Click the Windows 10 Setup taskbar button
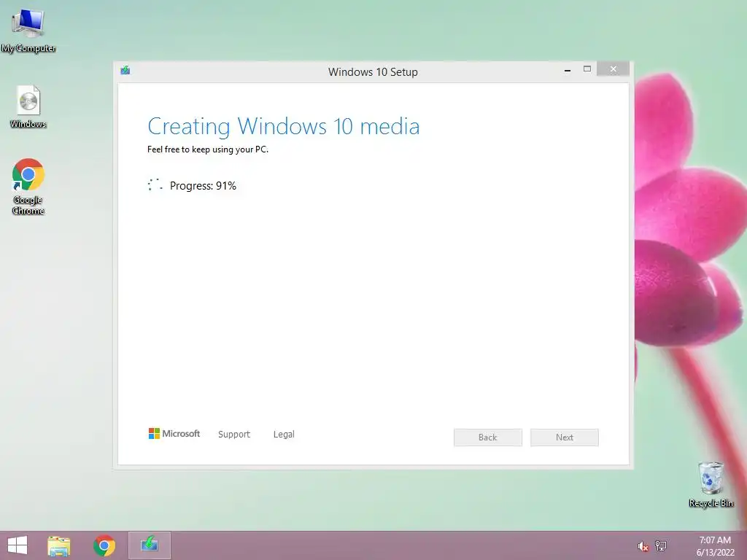The height and width of the screenshot is (560, 747). click(149, 545)
